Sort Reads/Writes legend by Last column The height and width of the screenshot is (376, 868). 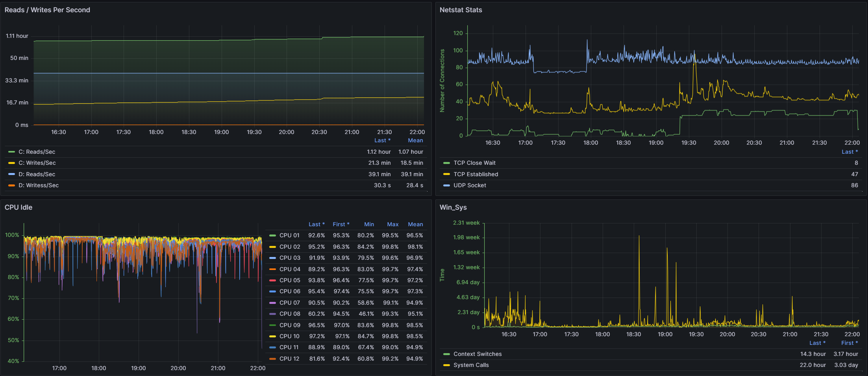click(x=382, y=140)
